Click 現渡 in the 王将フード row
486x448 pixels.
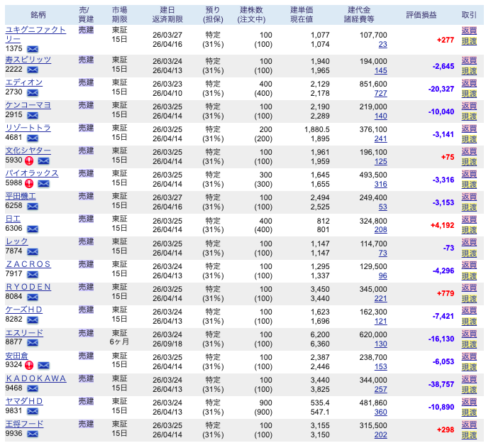[469, 435]
